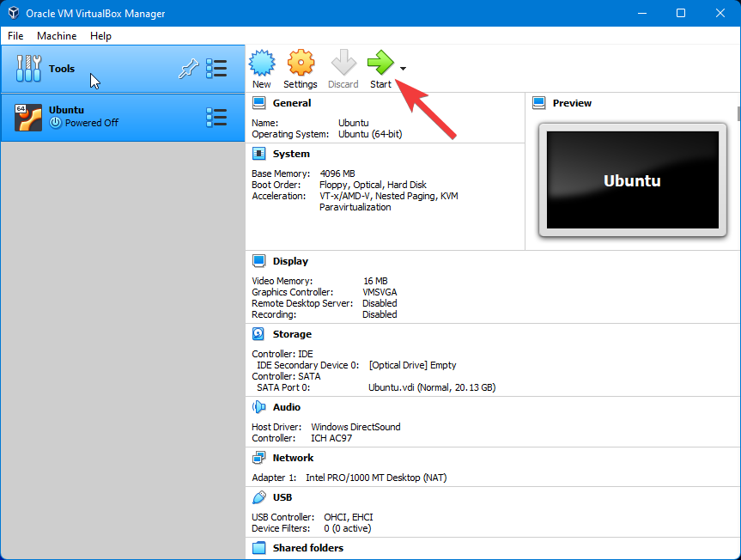The width and height of the screenshot is (741, 560).
Task: Open the File menu
Action: coord(15,36)
